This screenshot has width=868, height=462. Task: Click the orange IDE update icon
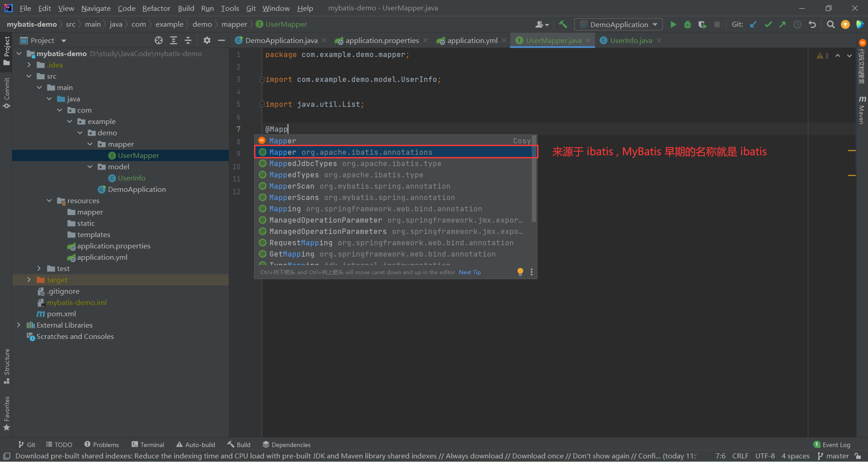point(845,24)
